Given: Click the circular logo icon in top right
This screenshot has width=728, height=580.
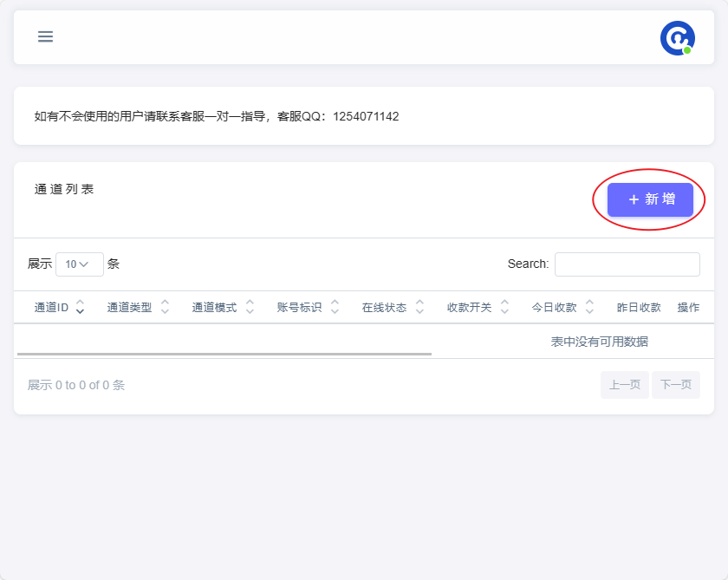Looking at the screenshot, I should pos(678,38).
